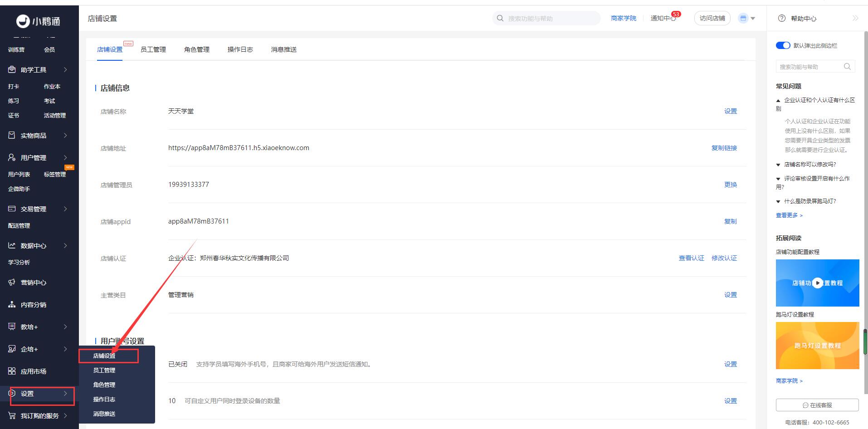
Task: Click the top 搜索功能与帮助 search field
Action: (x=549, y=19)
